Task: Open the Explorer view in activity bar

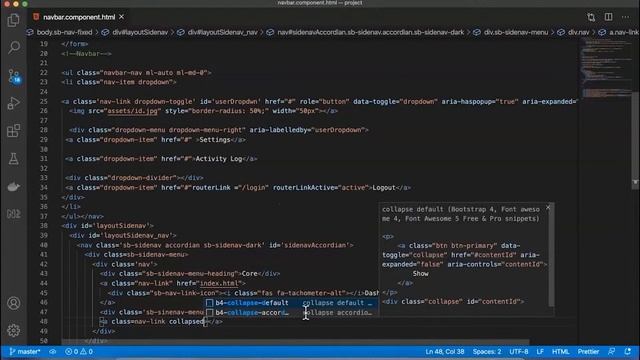Action: pos(13,20)
